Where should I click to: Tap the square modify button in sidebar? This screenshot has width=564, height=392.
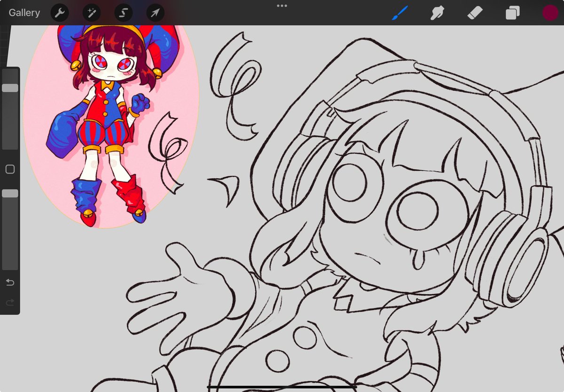pos(10,169)
